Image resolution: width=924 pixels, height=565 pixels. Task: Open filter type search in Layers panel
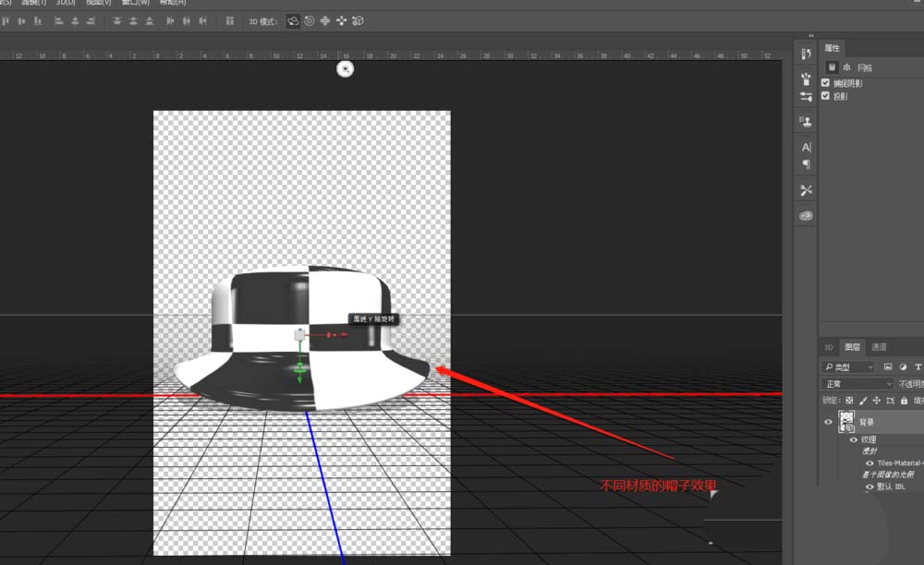pyautogui.click(x=829, y=367)
